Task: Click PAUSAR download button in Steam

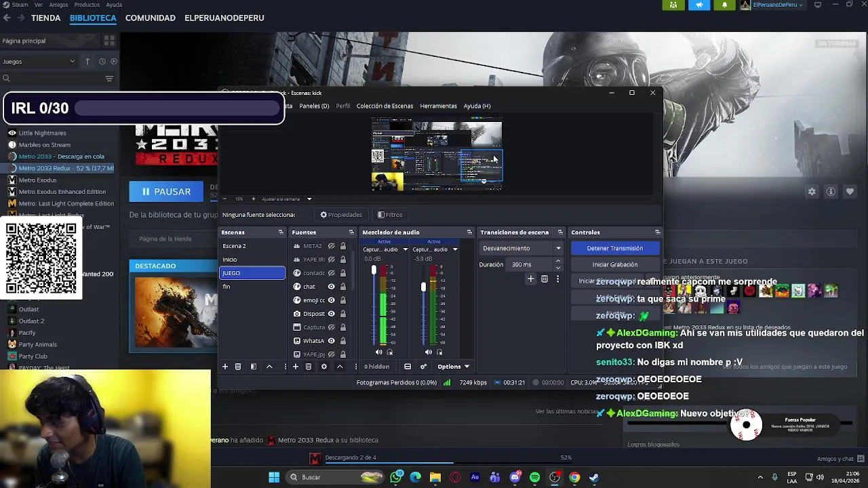Action: (x=166, y=192)
